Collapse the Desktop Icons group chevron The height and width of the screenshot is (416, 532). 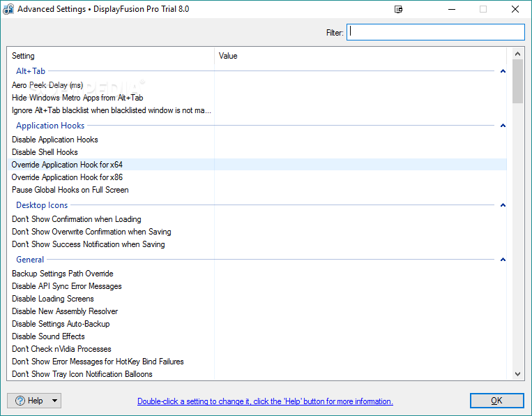503,205
